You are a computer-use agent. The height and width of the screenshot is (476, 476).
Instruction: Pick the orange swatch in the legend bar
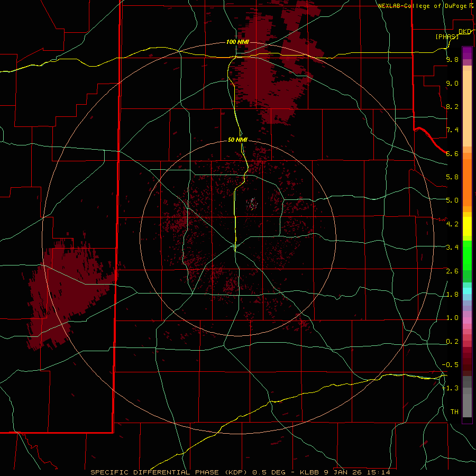[x=467, y=182]
